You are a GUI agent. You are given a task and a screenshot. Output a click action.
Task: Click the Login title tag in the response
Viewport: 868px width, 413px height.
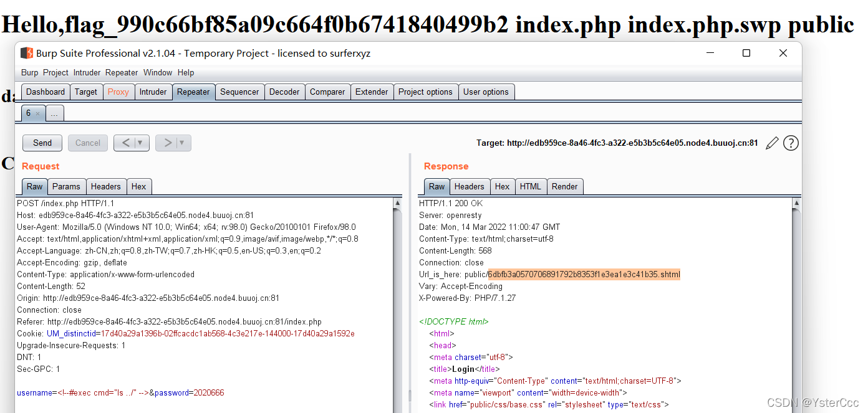(x=465, y=369)
